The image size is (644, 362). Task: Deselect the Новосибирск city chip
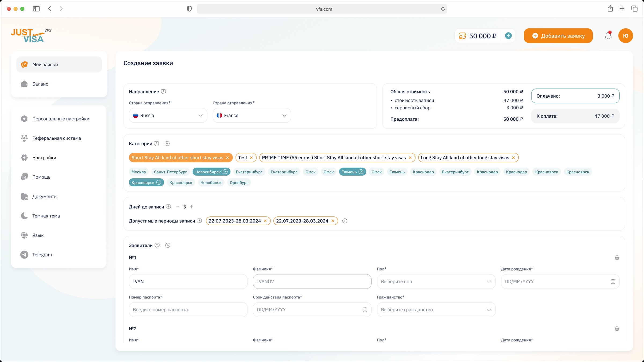coord(211,172)
